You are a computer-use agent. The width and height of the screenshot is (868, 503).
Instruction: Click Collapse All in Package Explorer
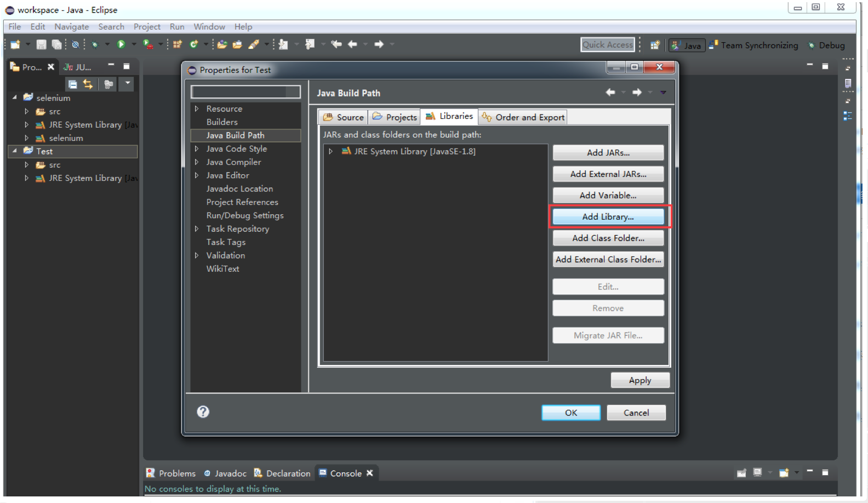pyautogui.click(x=72, y=84)
